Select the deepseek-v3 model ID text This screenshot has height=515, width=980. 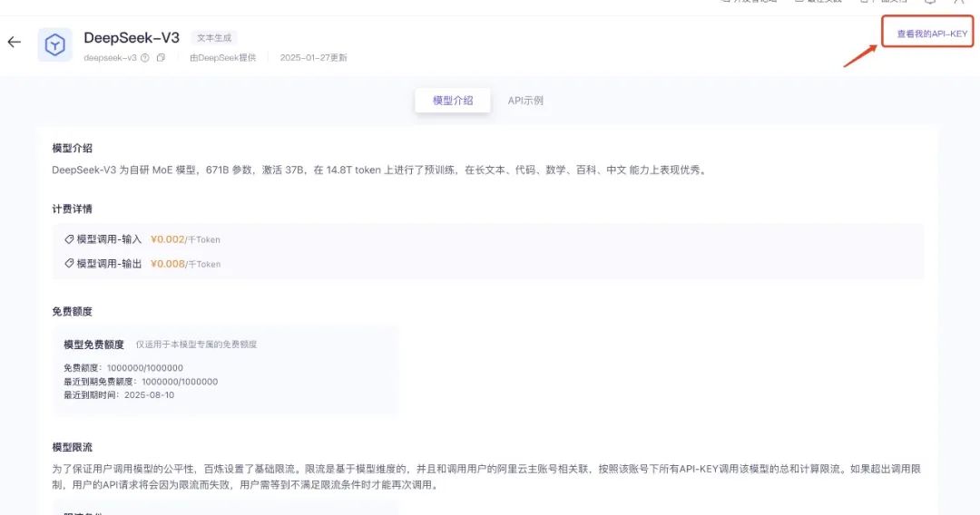pyautogui.click(x=110, y=57)
